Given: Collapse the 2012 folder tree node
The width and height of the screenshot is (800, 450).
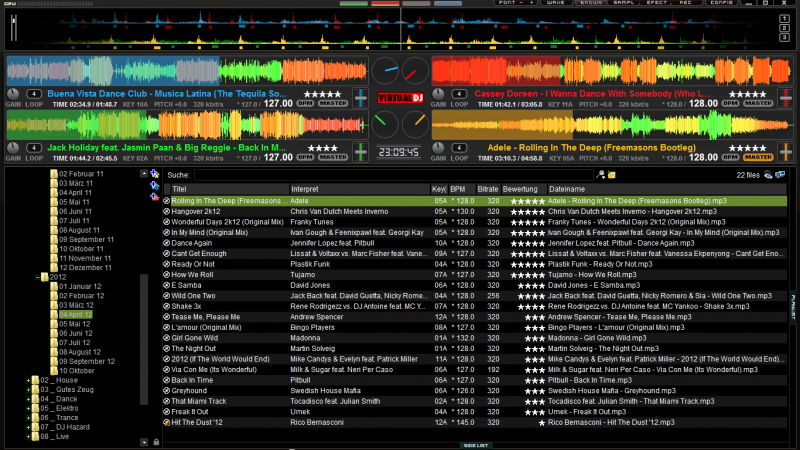Looking at the screenshot, I should click(37, 278).
